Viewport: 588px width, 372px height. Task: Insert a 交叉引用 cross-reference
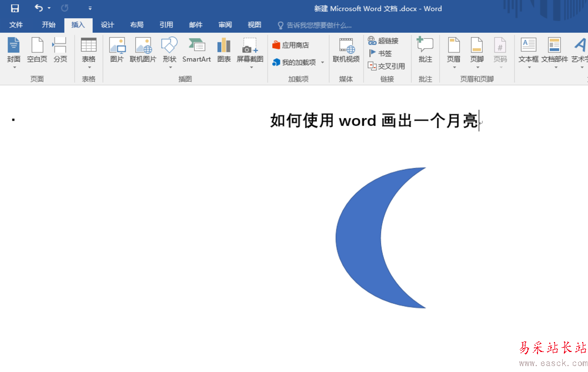[386, 66]
